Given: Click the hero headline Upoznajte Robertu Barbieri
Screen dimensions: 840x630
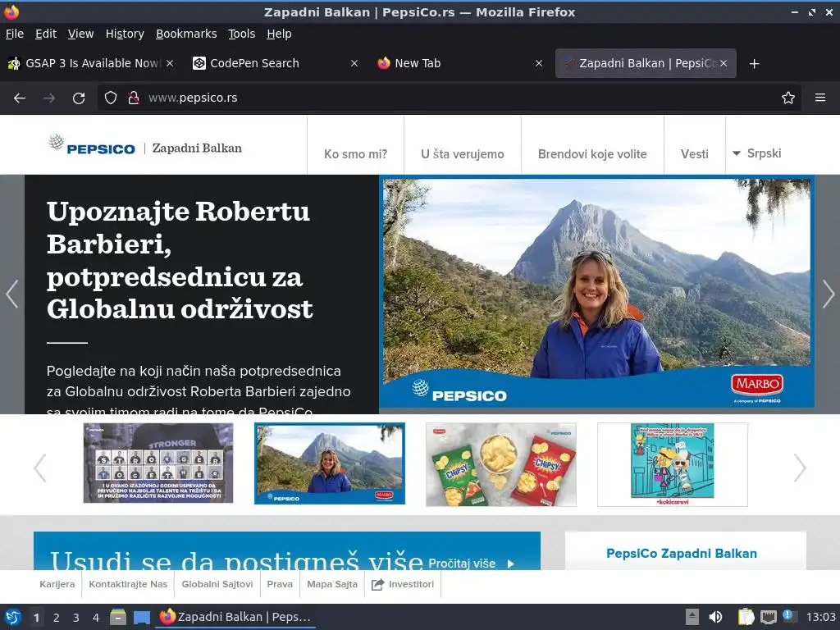Looking at the screenshot, I should coord(180,260).
